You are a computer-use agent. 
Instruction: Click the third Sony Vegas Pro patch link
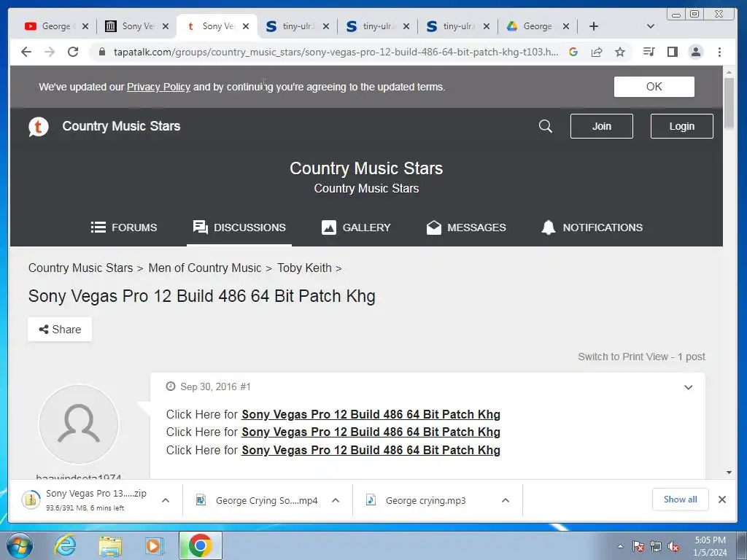point(371,450)
